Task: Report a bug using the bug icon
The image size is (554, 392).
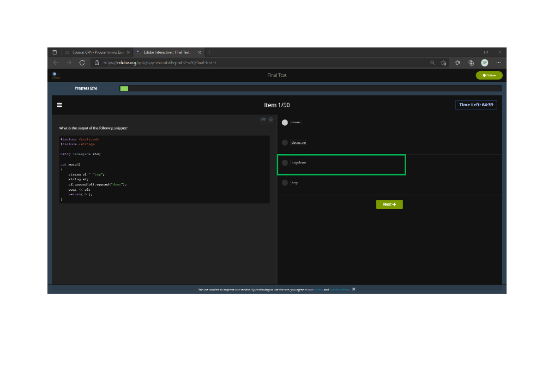Action: tap(271, 120)
